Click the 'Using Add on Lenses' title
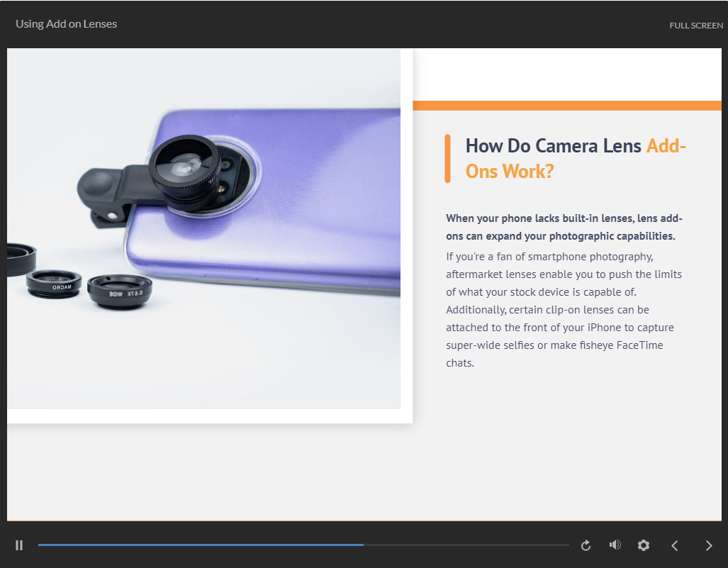The height and width of the screenshot is (568, 728). click(67, 24)
